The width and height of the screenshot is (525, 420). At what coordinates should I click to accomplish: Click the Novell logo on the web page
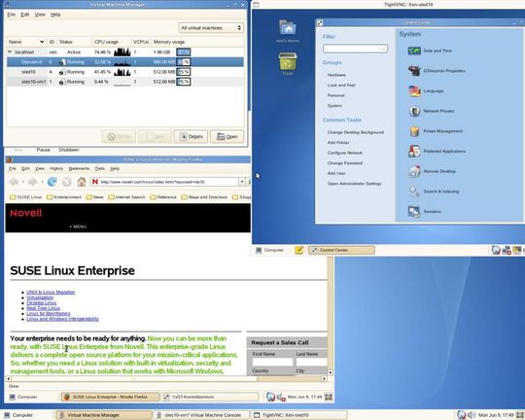click(x=26, y=213)
